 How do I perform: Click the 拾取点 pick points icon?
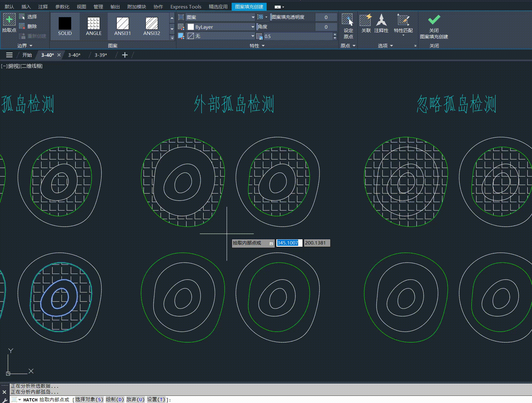9,20
